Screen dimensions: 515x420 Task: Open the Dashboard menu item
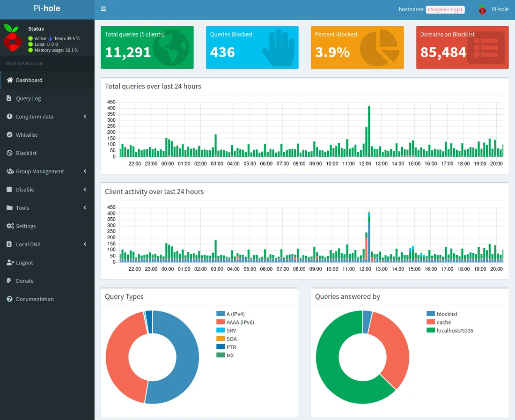tap(47, 80)
